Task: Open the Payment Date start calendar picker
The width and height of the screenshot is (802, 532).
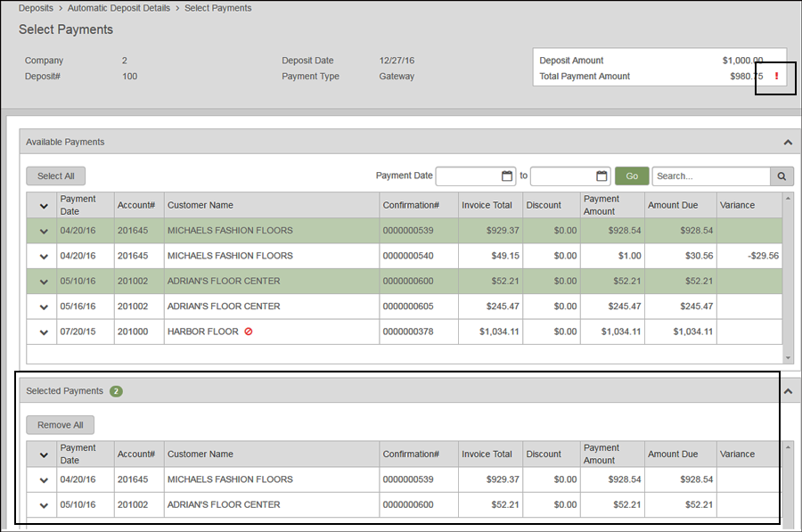Action: [x=506, y=176]
